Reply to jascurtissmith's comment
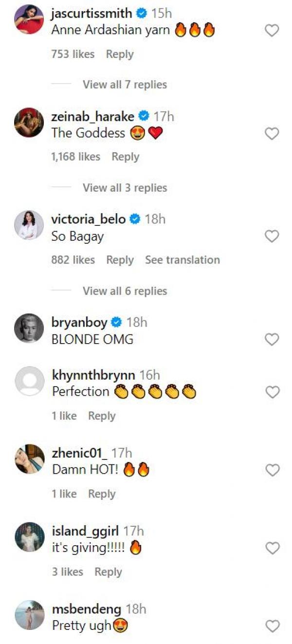Image resolution: width=292 pixels, height=644 pixels. pos(120,55)
